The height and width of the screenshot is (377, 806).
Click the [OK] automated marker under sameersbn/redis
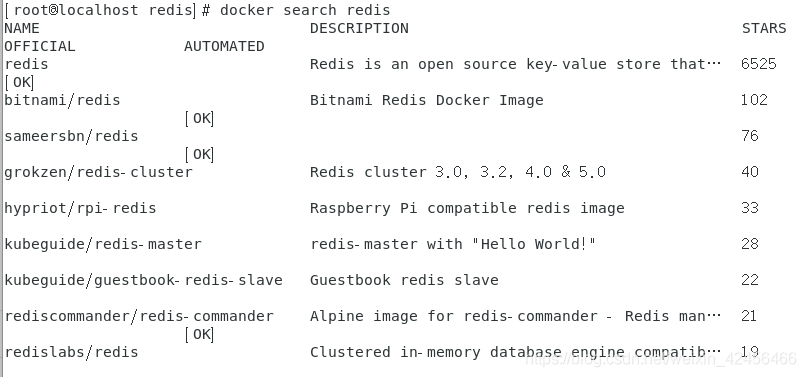click(x=199, y=154)
